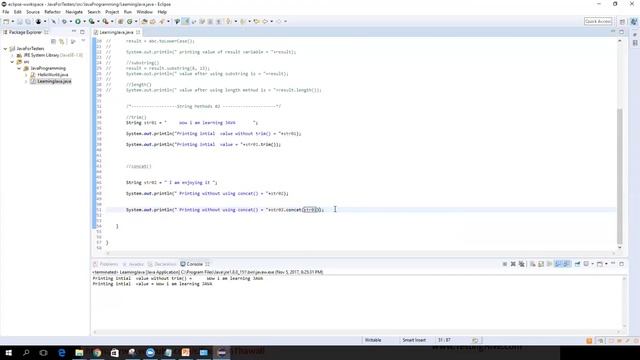Open the Refactor menu
The height and width of the screenshot is (360, 640).
(52, 12)
